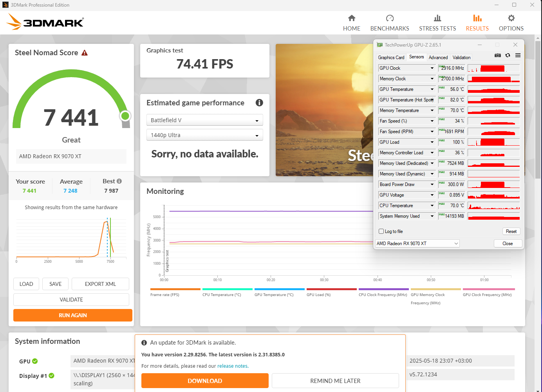
Task: Open the GPU-Z hamburger menu
Action: [518, 55]
